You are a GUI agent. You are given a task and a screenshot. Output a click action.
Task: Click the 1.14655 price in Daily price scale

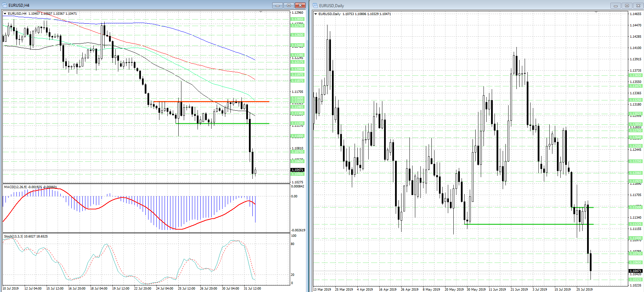click(x=636, y=14)
